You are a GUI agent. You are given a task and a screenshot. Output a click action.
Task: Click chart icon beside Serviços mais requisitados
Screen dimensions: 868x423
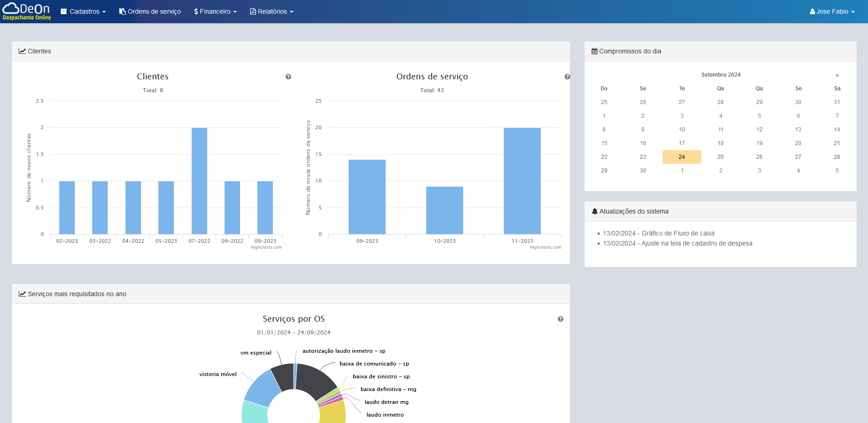(22, 294)
